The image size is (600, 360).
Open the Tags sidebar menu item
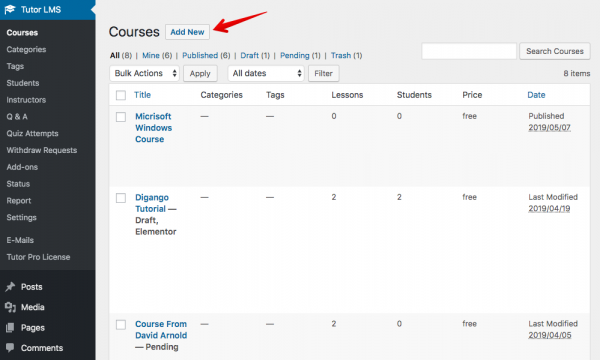click(15, 66)
